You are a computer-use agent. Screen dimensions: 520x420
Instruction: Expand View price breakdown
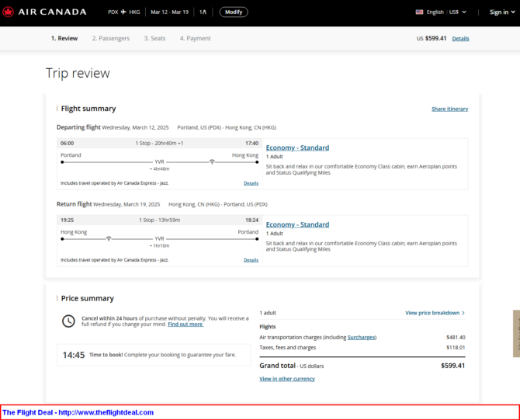point(435,313)
